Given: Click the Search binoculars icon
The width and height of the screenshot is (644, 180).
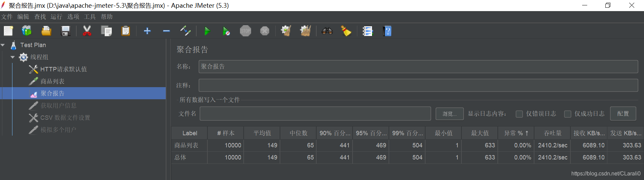Looking at the screenshot, I should pyautogui.click(x=327, y=31).
